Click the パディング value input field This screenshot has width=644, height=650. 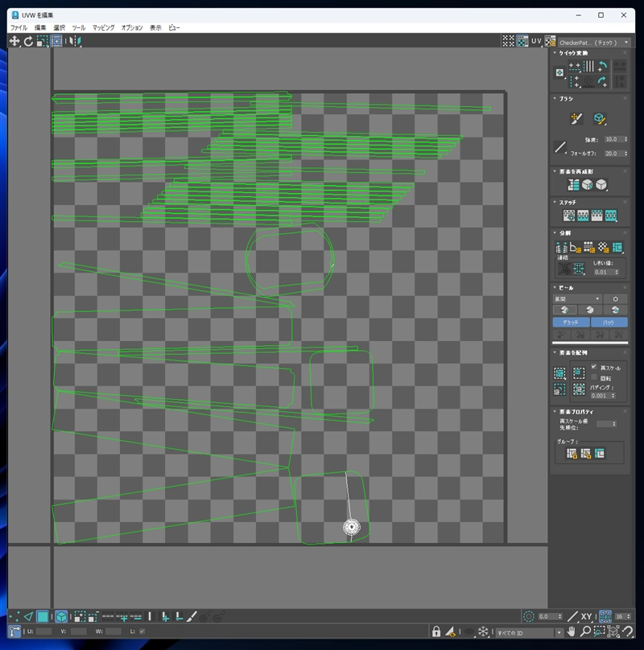601,396
